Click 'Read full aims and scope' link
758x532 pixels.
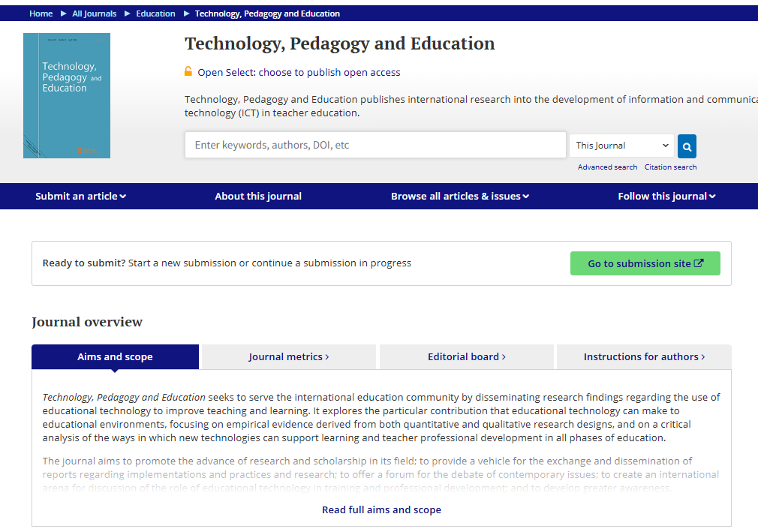tap(381, 510)
